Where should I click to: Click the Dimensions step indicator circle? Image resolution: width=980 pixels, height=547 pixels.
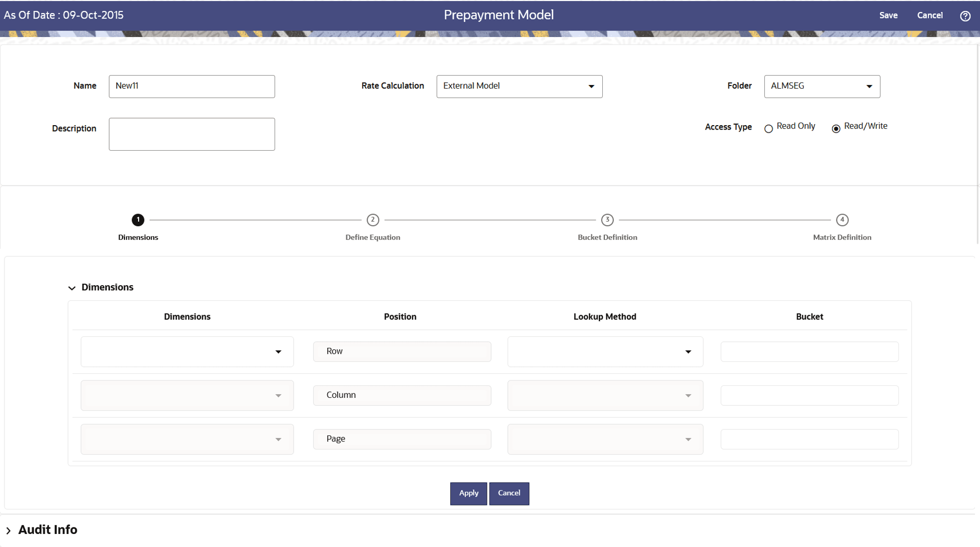tap(138, 220)
